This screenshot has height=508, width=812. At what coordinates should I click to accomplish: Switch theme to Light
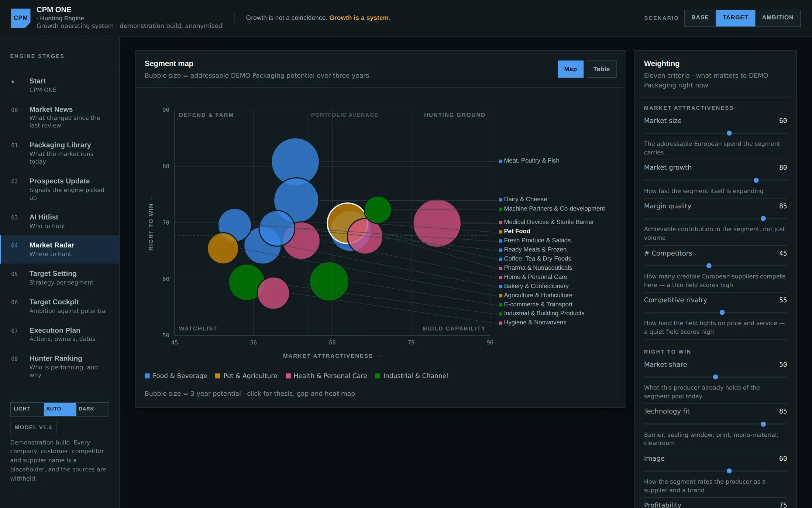(x=27, y=409)
